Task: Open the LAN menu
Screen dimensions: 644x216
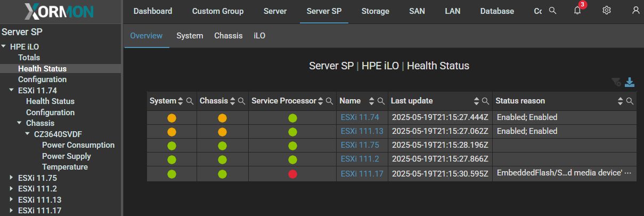Action: pos(453,11)
